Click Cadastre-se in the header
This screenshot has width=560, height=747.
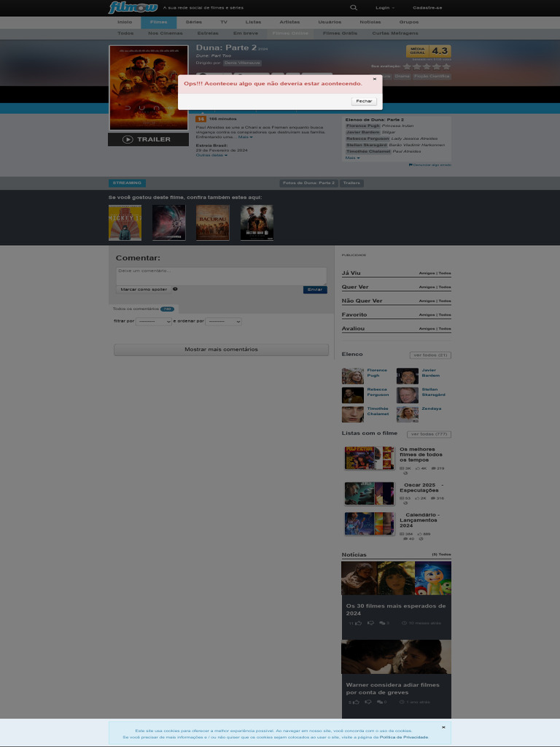(427, 7)
